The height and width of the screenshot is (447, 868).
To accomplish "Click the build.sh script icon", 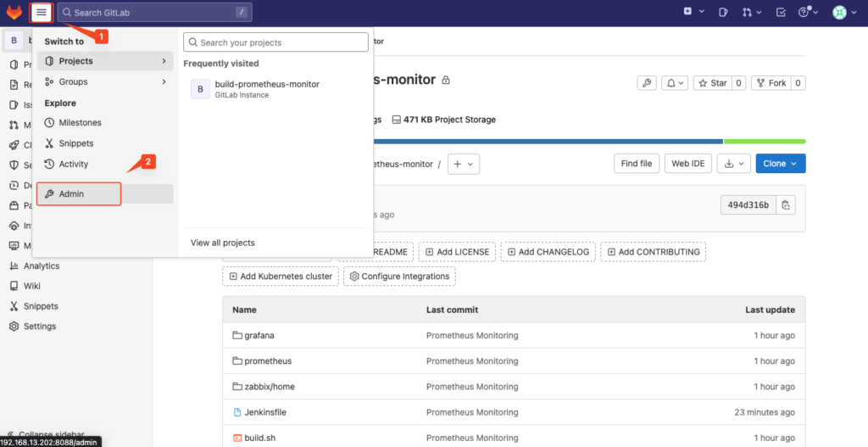I will coord(237,438).
